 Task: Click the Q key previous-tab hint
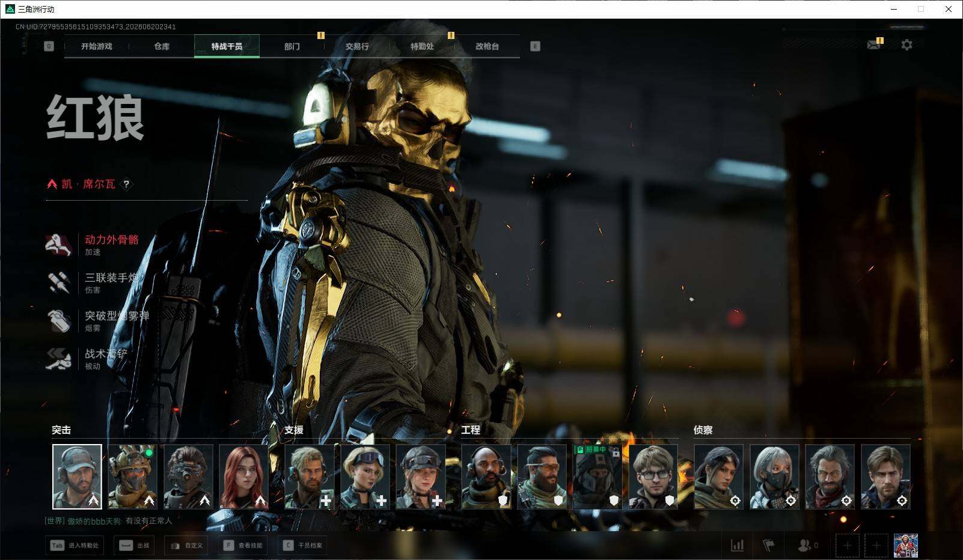49,46
